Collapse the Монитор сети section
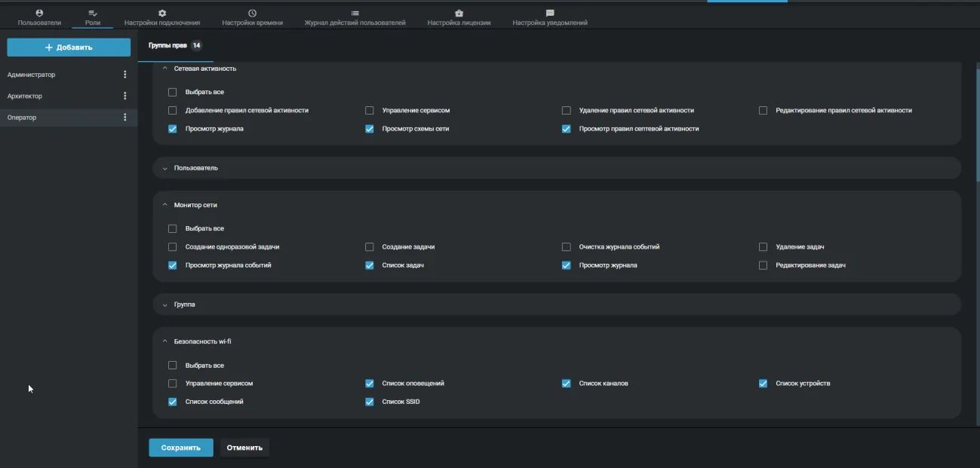This screenshot has height=468, width=980. click(x=165, y=205)
